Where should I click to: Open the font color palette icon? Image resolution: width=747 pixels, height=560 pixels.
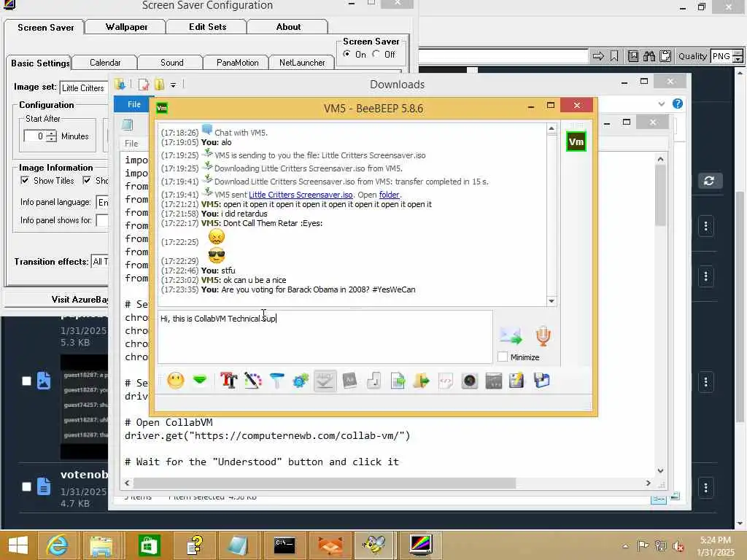tap(253, 381)
